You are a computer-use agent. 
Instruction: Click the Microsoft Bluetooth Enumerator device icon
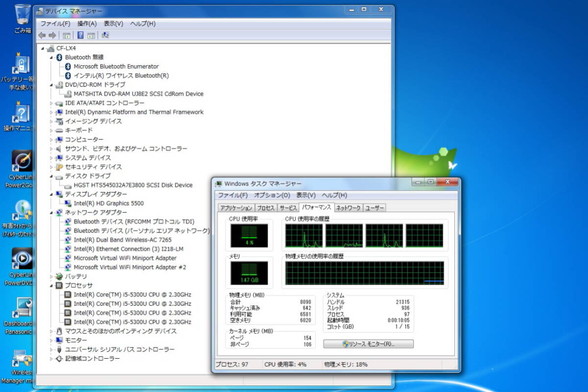point(68,66)
